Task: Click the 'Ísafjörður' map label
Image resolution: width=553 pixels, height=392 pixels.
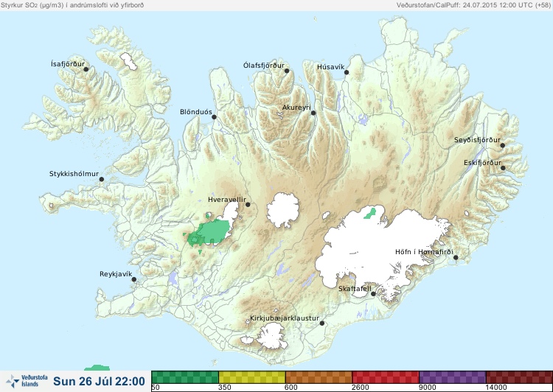Action: 68,64
